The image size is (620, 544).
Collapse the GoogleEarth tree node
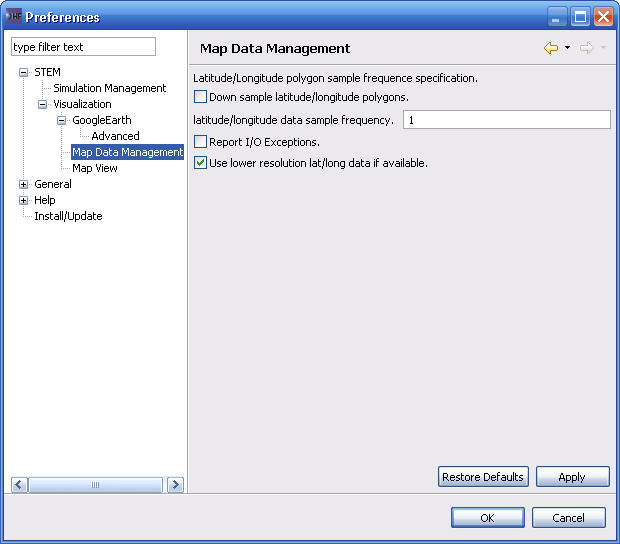pos(62,120)
